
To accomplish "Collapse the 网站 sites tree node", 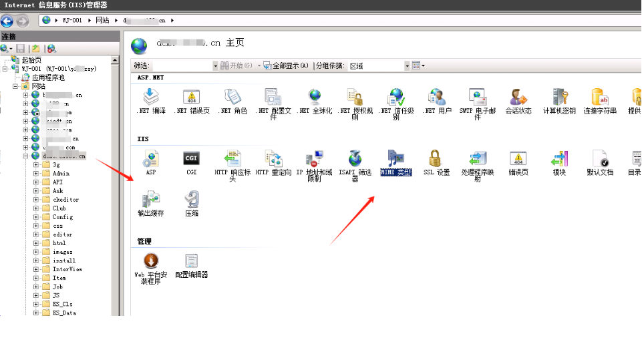I will pos(15,86).
